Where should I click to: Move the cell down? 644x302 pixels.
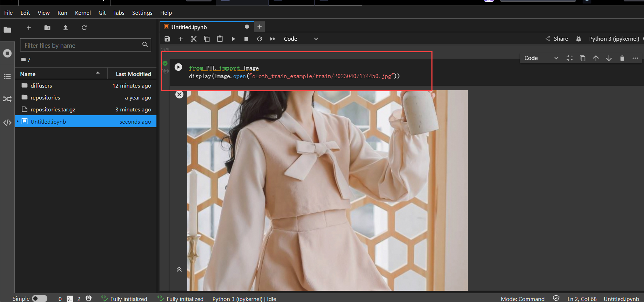click(x=609, y=58)
